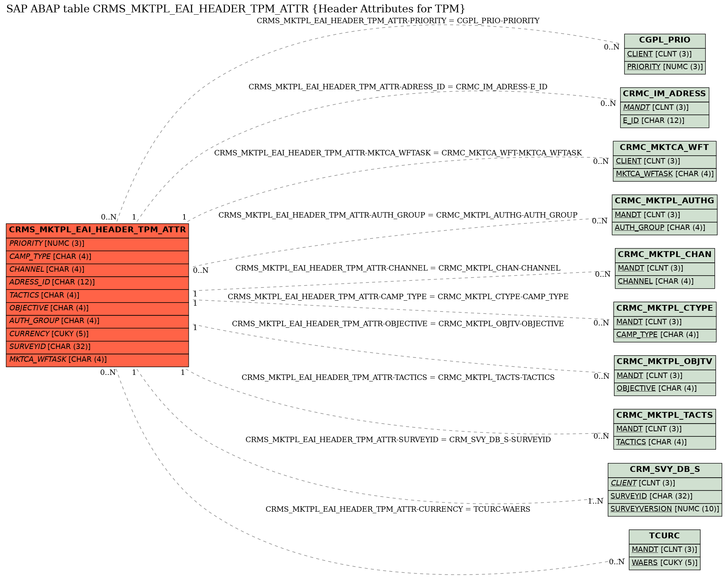The width and height of the screenshot is (728, 577).
Task: Open the CRM_SVY_DB_S table header
Action: pyautogui.click(x=665, y=470)
